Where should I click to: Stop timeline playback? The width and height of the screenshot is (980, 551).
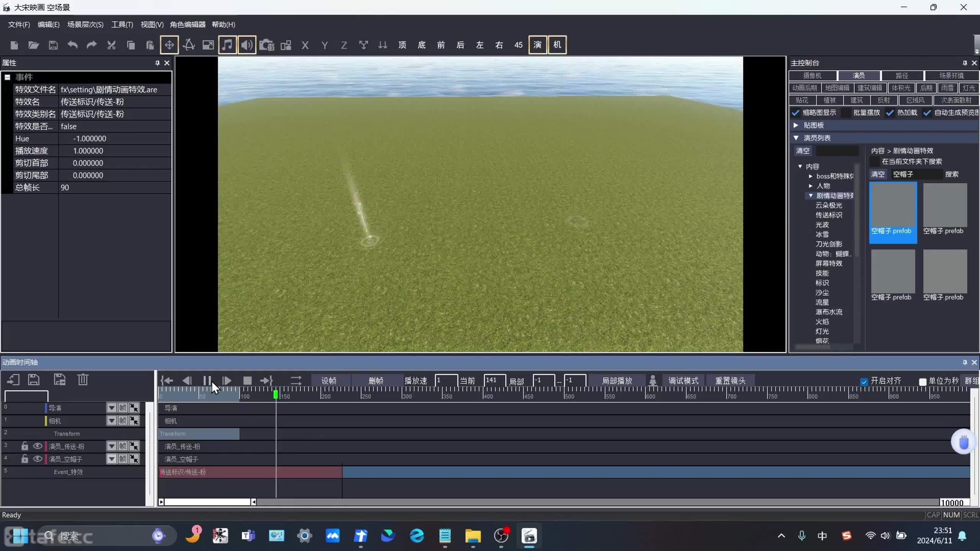point(247,380)
